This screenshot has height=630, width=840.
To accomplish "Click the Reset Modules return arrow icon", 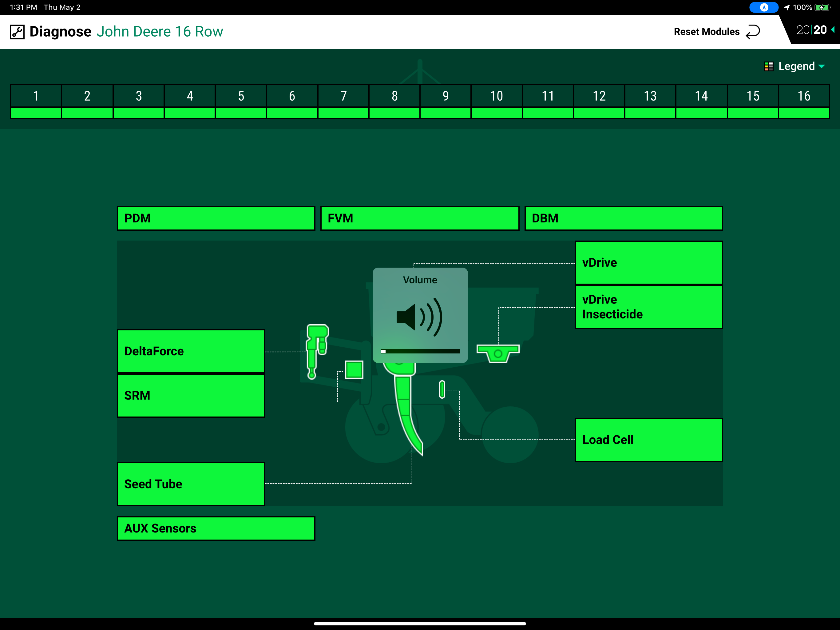I will 753,32.
